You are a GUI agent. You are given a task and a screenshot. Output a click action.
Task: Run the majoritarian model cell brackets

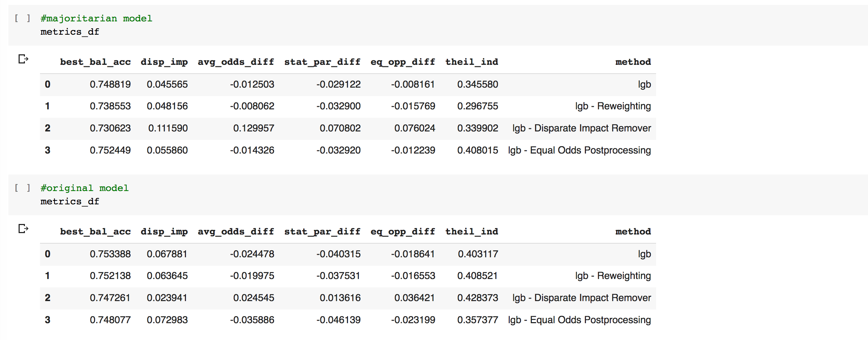tap(22, 18)
